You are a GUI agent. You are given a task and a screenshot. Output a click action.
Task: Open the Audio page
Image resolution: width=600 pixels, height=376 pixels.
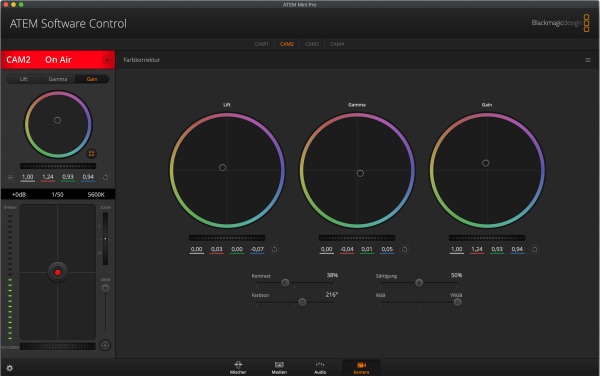(320, 368)
